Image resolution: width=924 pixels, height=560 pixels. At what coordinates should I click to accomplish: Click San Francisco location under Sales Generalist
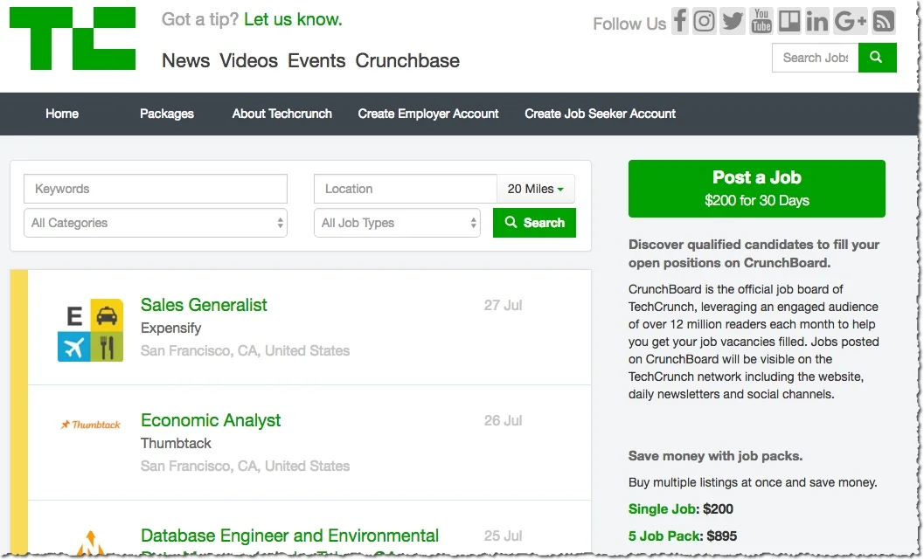point(245,350)
